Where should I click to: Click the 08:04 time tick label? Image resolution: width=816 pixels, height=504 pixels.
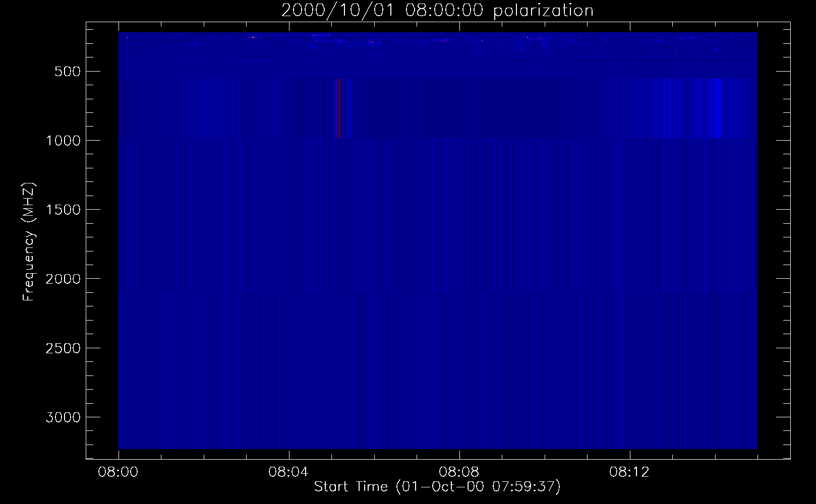tap(288, 472)
